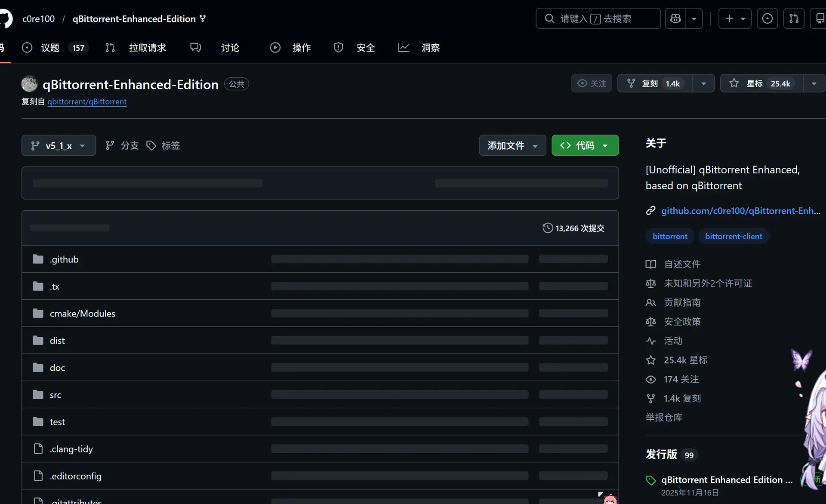The height and width of the screenshot is (504, 826).
Task: Open the test folder
Action: point(57,422)
